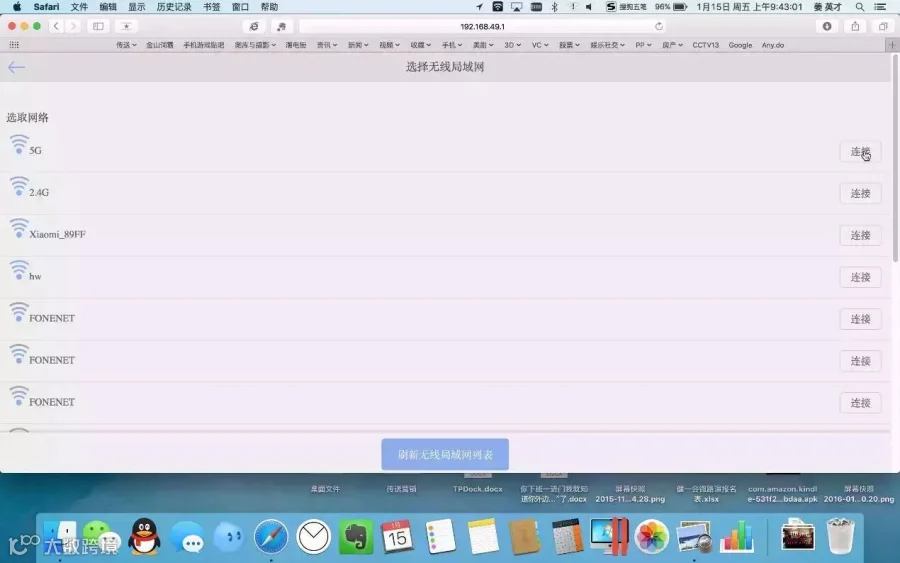900x563 pixels.
Task: Open QQ penguin in the Dock
Action: tap(144, 537)
